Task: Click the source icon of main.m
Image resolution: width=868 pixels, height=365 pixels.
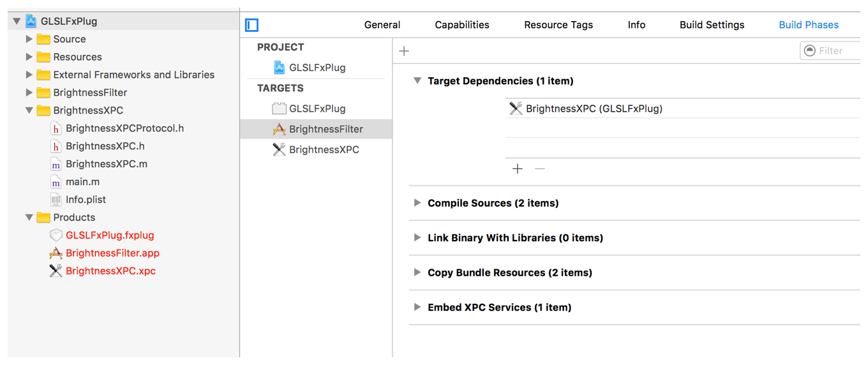Action: (x=56, y=182)
